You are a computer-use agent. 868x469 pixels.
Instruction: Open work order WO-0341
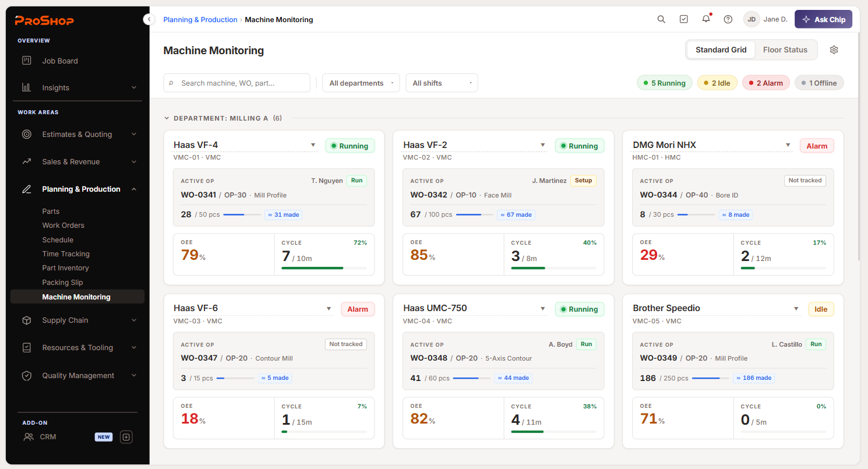(x=198, y=195)
